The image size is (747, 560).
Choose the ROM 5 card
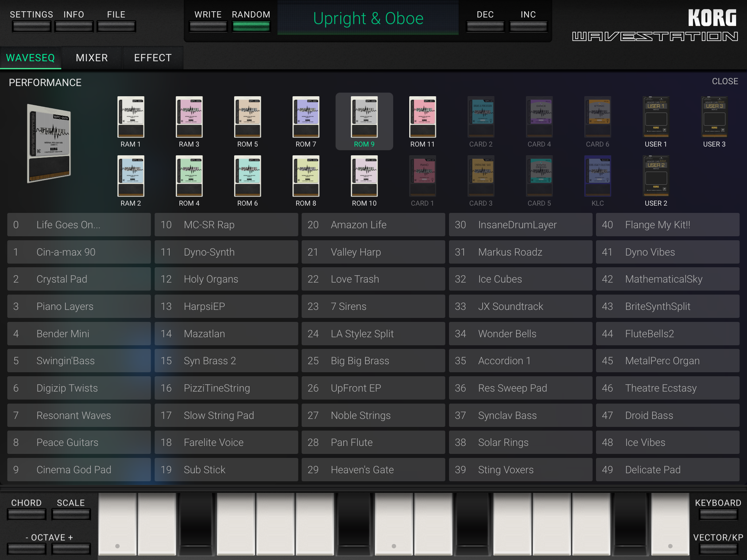[x=247, y=117]
